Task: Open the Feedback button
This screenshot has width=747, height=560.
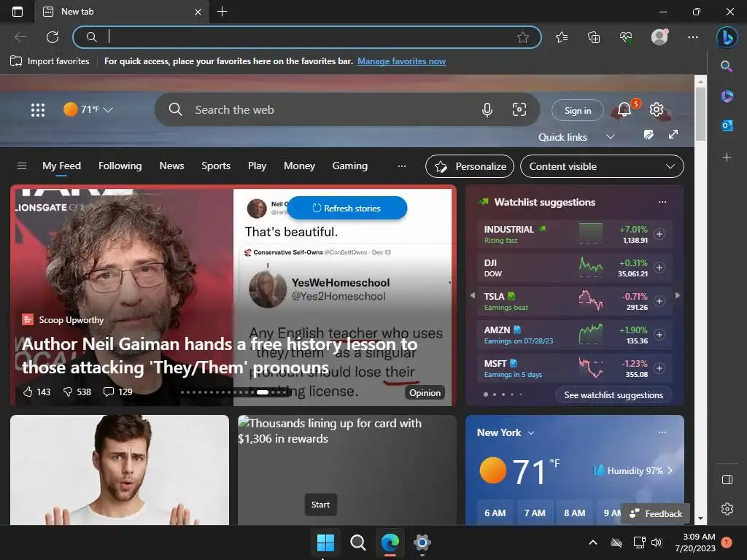Action: coord(656,514)
